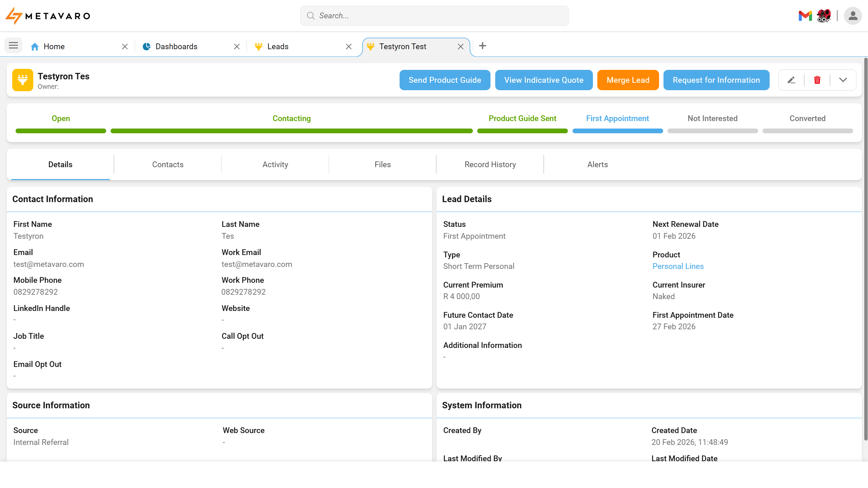Click Send Product Guide button

(x=445, y=80)
